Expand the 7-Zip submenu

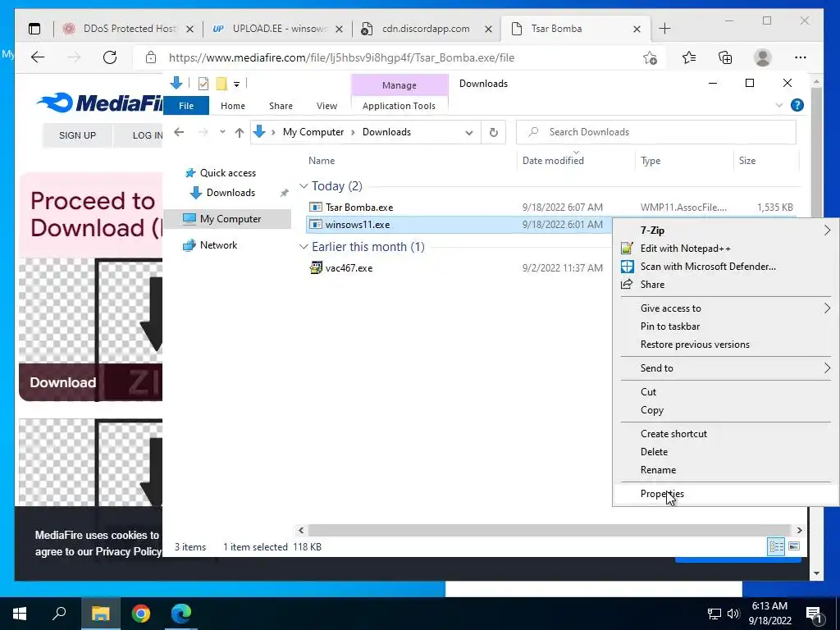[x=725, y=231]
